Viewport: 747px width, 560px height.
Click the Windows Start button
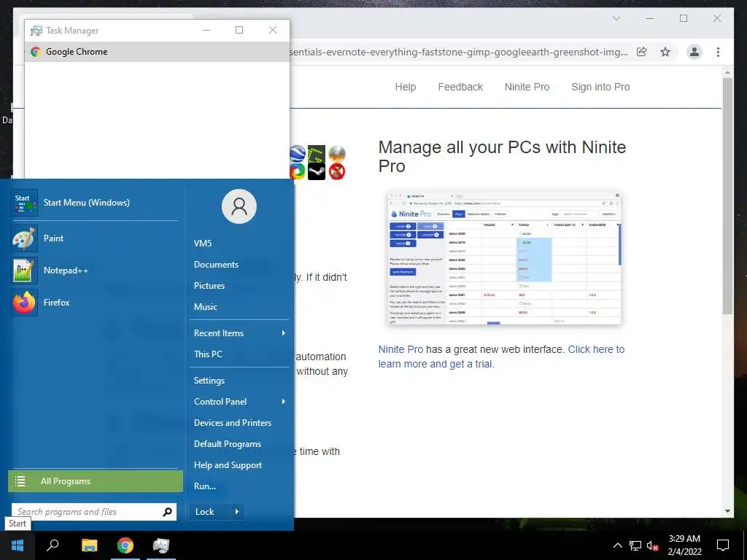(18, 545)
